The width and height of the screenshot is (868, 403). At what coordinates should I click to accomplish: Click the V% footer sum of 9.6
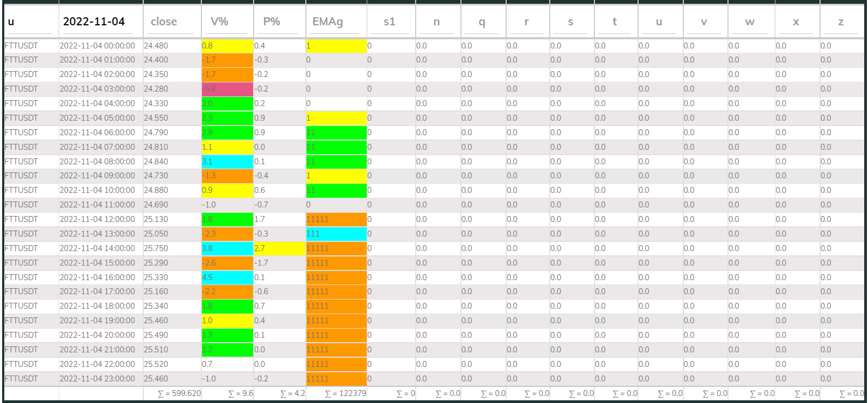pyautogui.click(x=240, y=393)
